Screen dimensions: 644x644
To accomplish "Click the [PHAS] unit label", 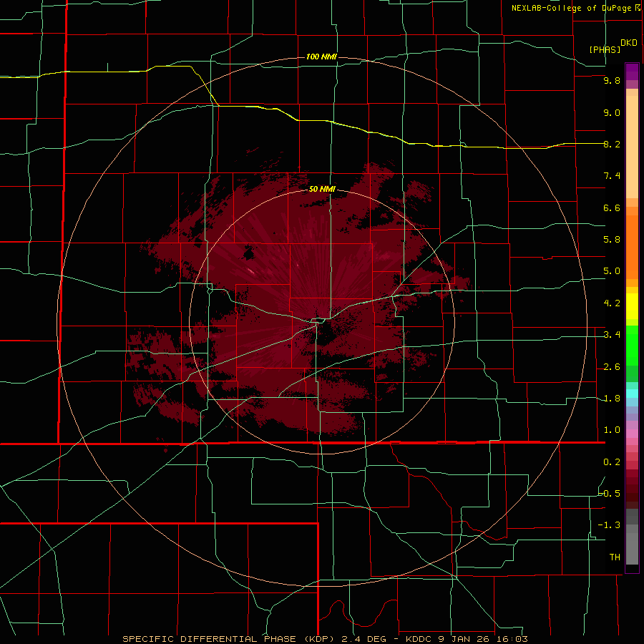I will click(x=605, y=49).
